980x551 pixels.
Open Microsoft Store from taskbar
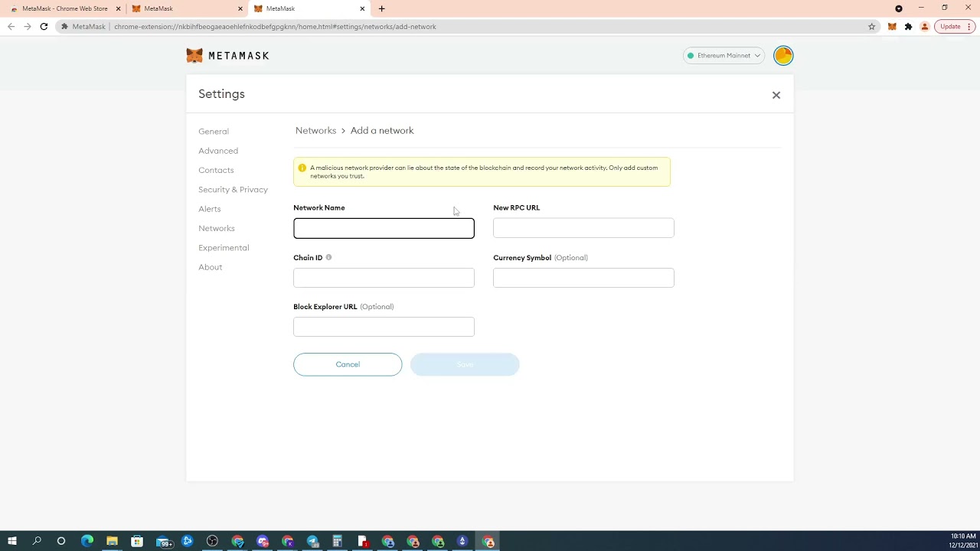click(136, 541)
